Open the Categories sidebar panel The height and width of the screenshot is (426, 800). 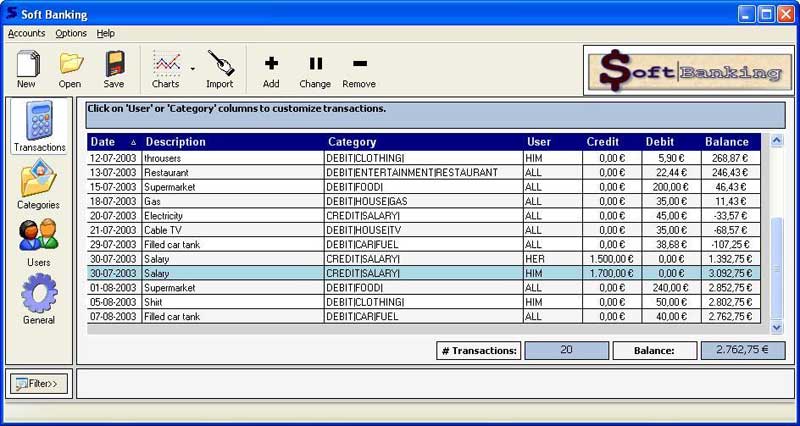pos(39,184)
